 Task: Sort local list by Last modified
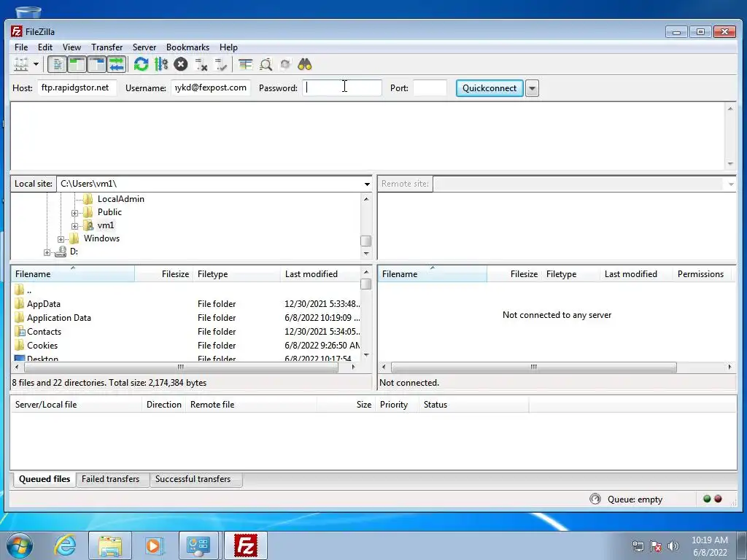(x=321, y=274)
